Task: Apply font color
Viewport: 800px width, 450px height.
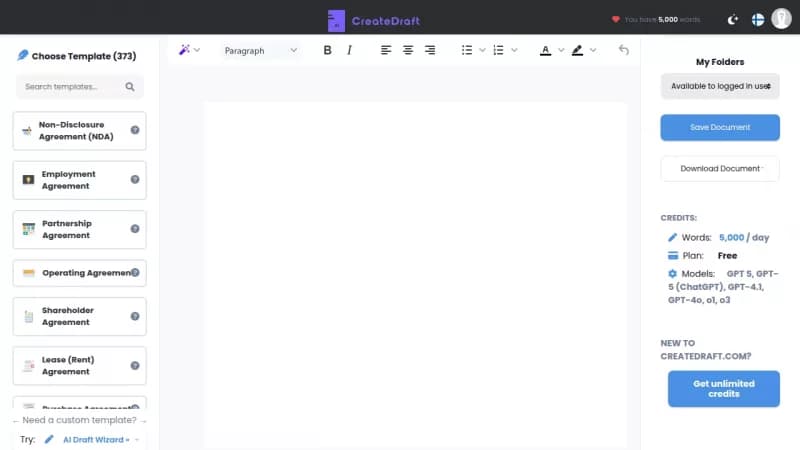Action: [x=545, y=50]
